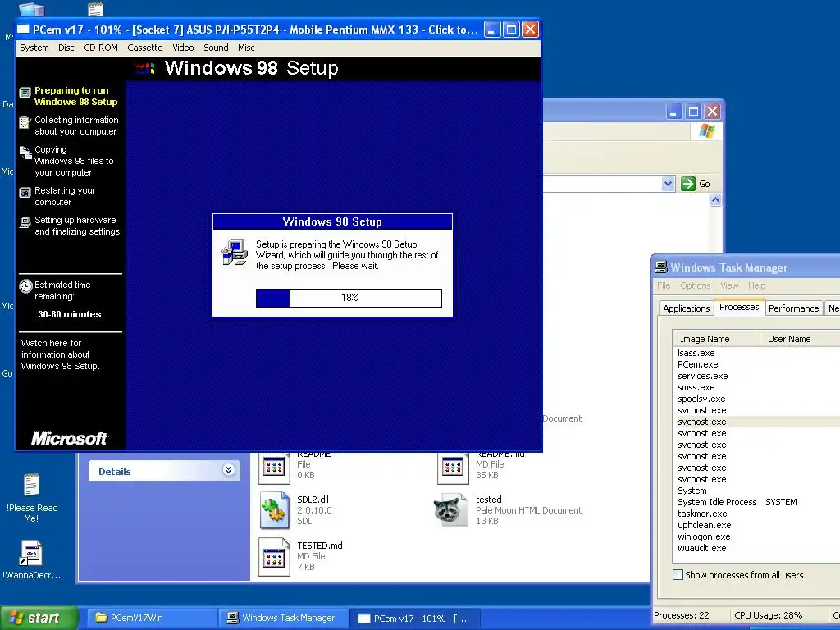The width and height of the screenshot is (840, 630).
Task: Switch to the Processes tab
Action: coord(739,307)
